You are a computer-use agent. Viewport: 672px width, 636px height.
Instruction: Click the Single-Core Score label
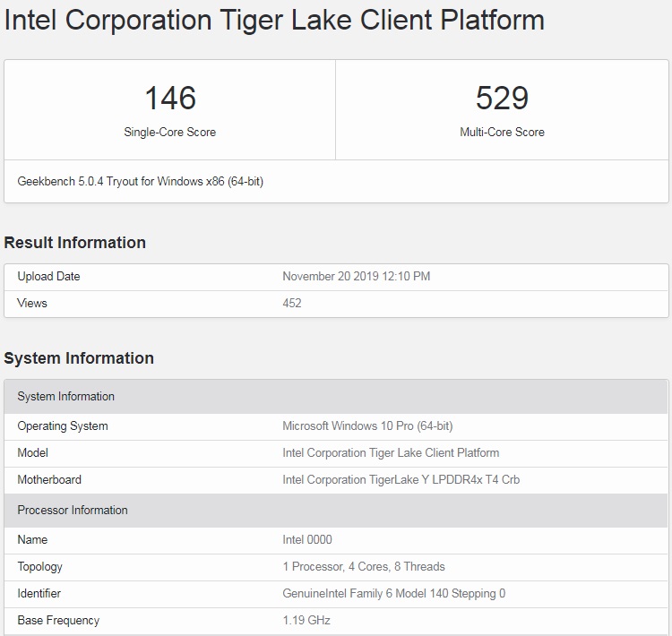(169, 132)
